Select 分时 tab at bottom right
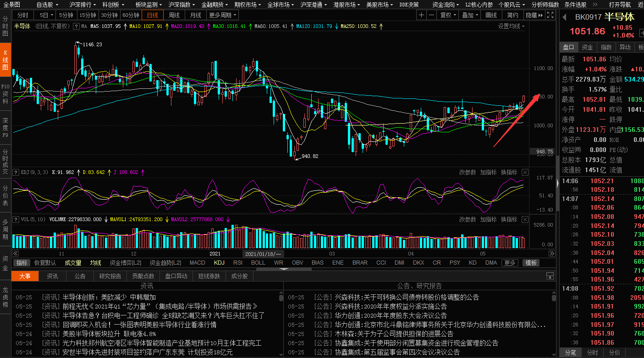The height and width of the screenshot is (358, 644). 592,353
